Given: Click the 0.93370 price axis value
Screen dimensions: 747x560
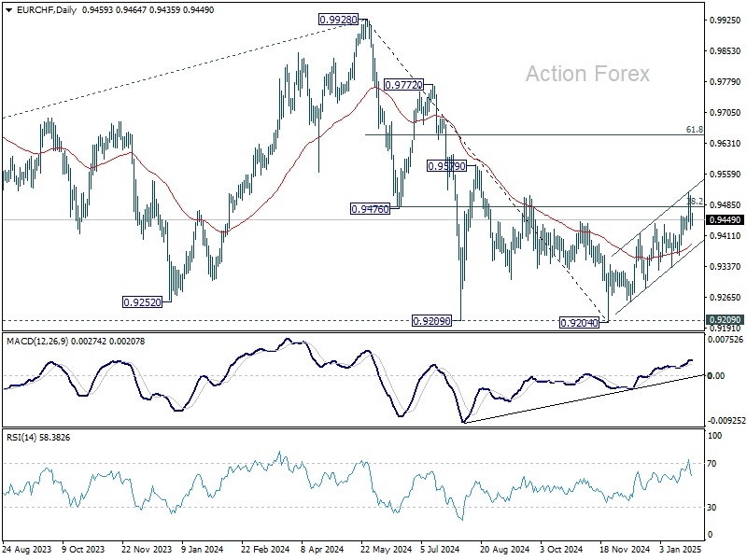Looking at the screenshot, I should pos(726,267).
